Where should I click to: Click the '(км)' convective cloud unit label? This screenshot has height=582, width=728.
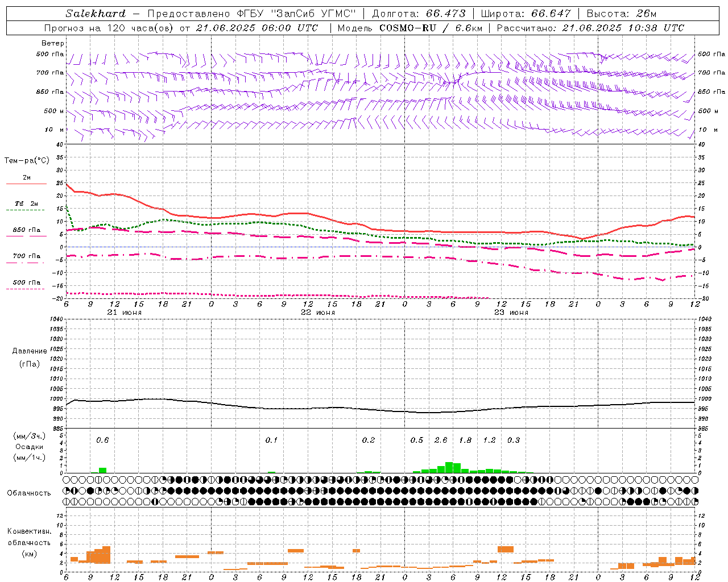coord(29,554)
